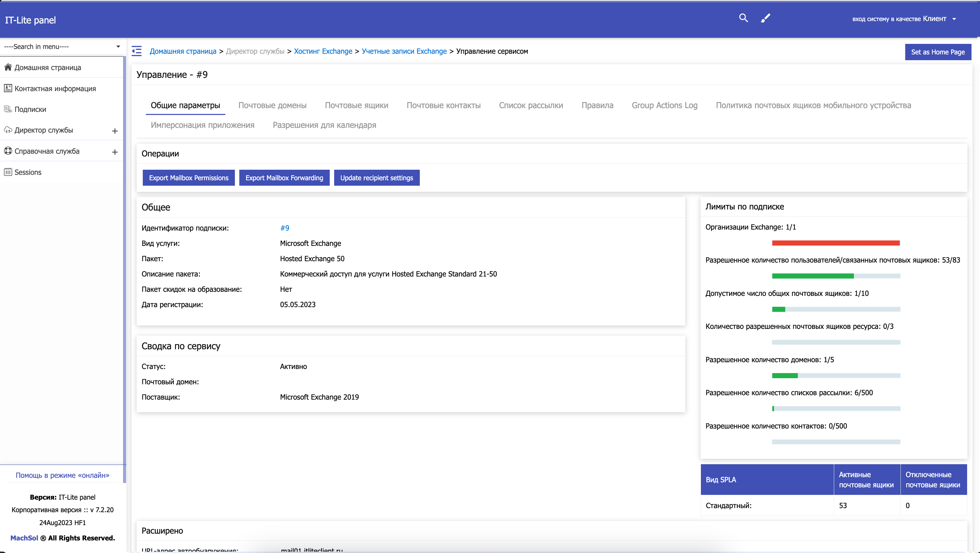The width and height of the screenshot is (980, 553).
Task: Click the contact card icon for Контактная информация
Action: point(8,88)
